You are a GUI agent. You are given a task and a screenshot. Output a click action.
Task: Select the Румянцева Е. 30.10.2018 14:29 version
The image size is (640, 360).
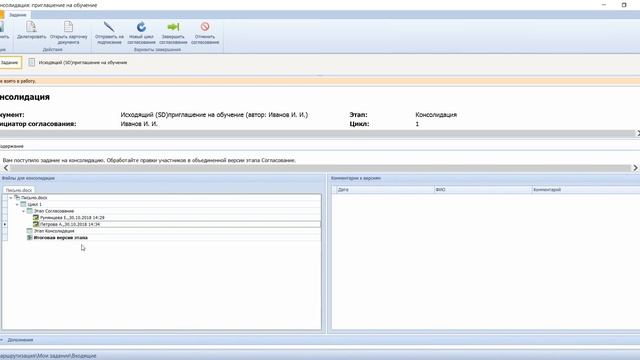tap(72, 218)
